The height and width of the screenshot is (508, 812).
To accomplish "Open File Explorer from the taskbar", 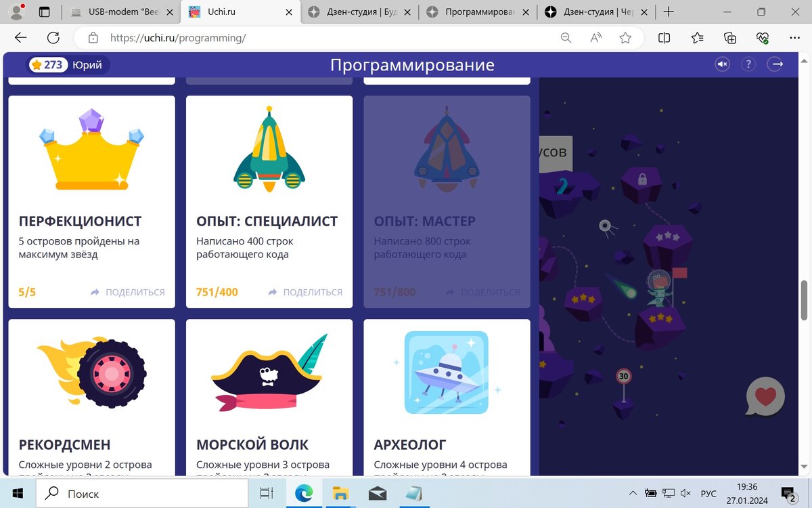I will click(x=340, y=493).
